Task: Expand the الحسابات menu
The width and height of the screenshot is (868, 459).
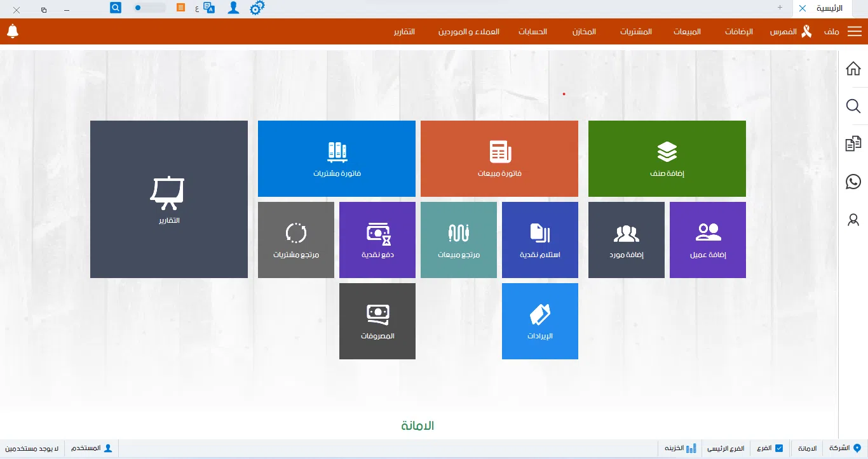Action: [x=532, y=32]
